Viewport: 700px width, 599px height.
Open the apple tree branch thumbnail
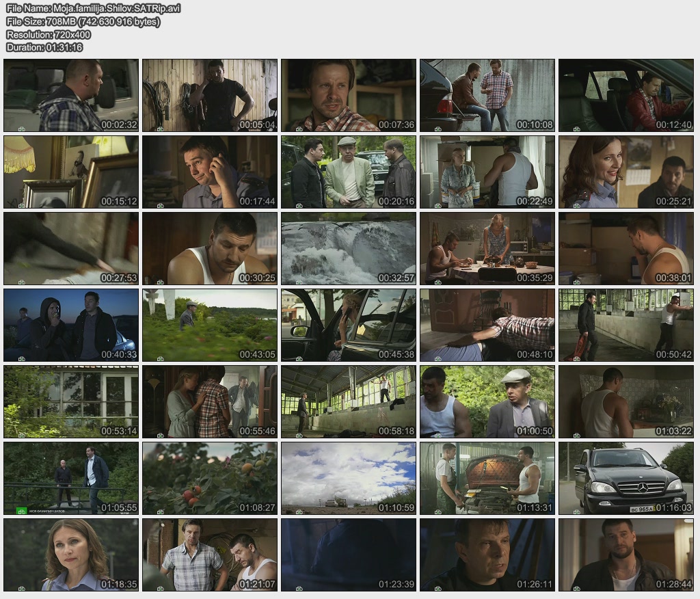[x=210, y=478]
